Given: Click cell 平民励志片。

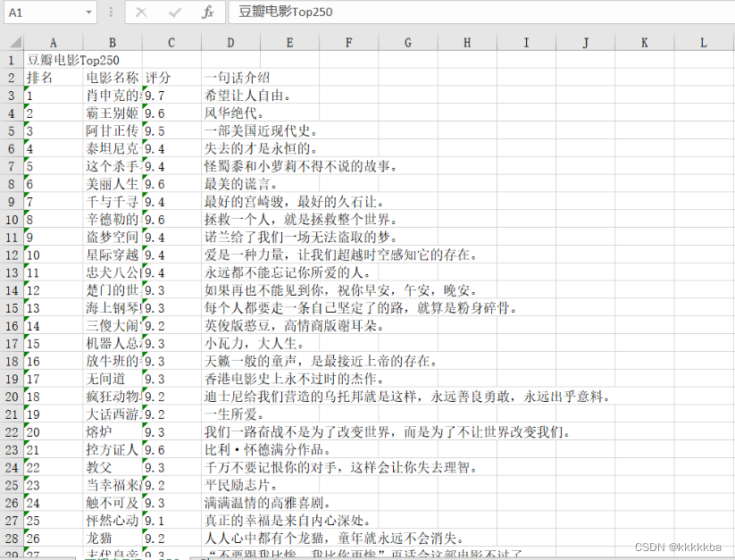Looking at the screenshot, I should point(240,485).
